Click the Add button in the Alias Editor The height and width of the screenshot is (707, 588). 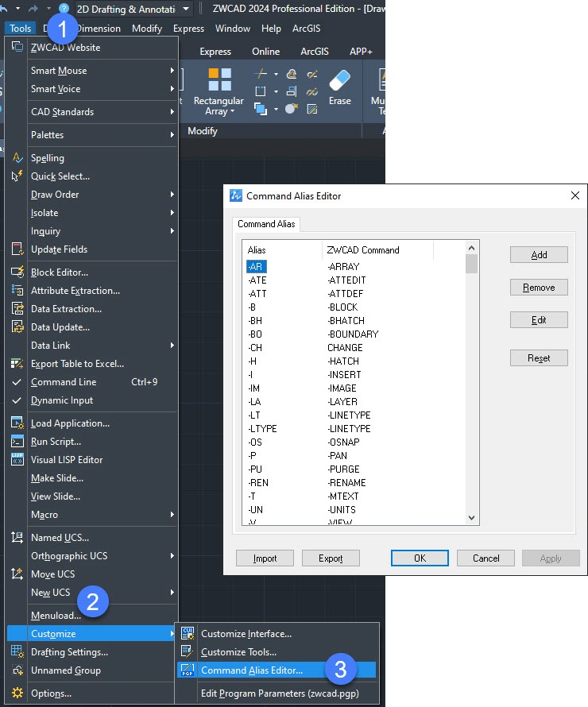click(539, 255)
